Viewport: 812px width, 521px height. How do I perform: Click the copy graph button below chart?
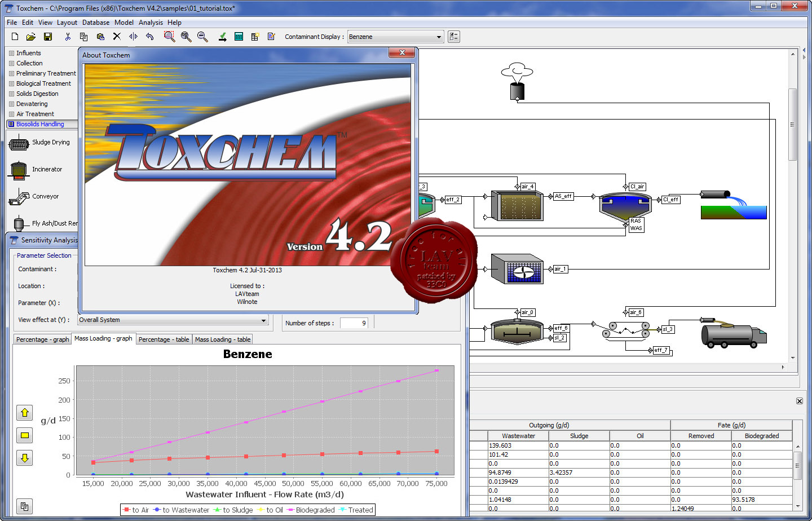(25, 506)
